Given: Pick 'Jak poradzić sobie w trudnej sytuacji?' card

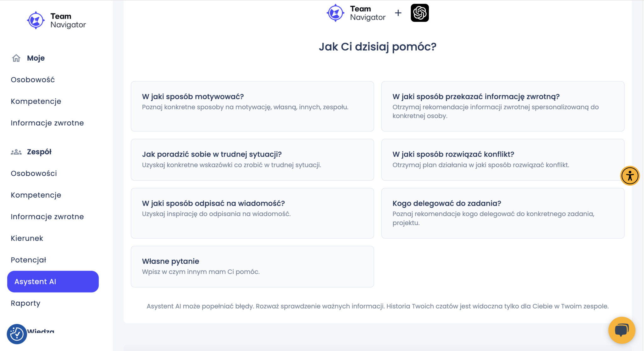Looking at the screenshot, I should [x=252, y=160].
